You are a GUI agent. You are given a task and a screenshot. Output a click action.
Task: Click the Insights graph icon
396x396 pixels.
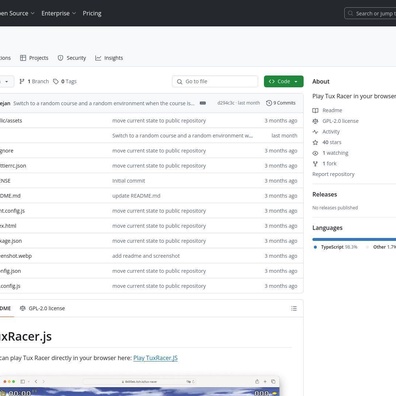pos(98,58)
